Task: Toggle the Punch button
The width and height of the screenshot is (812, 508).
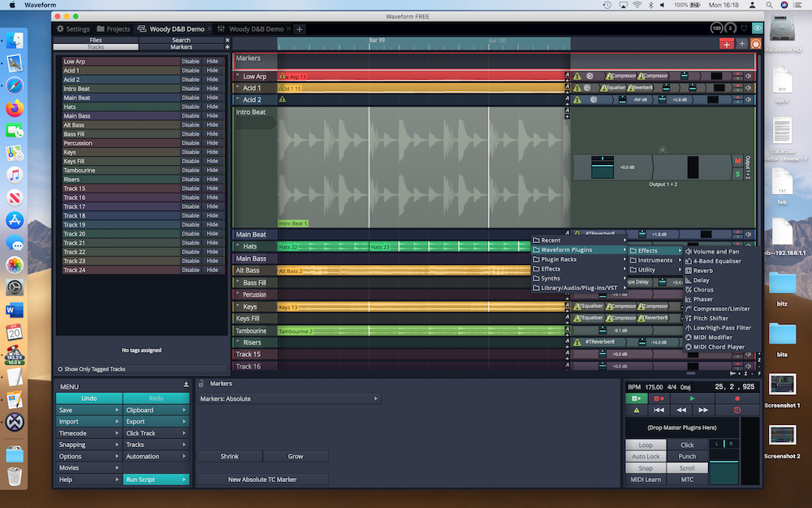Action: [687, 456]
